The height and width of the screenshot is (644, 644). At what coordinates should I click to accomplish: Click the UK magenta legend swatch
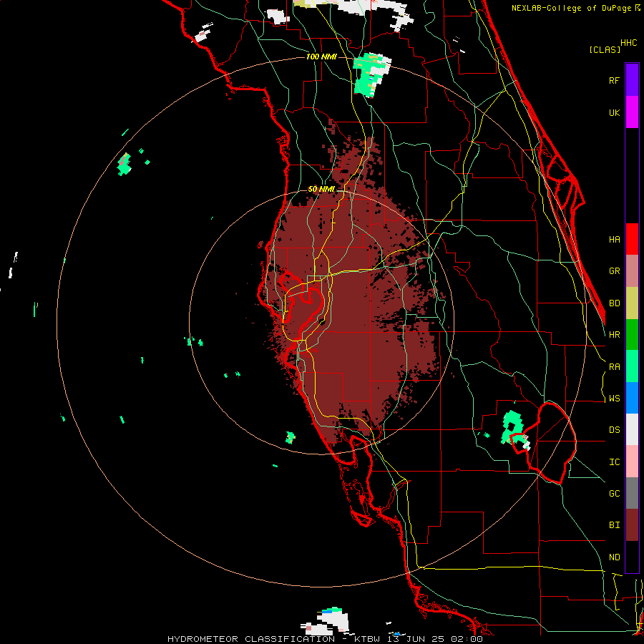tap(632, 112)
